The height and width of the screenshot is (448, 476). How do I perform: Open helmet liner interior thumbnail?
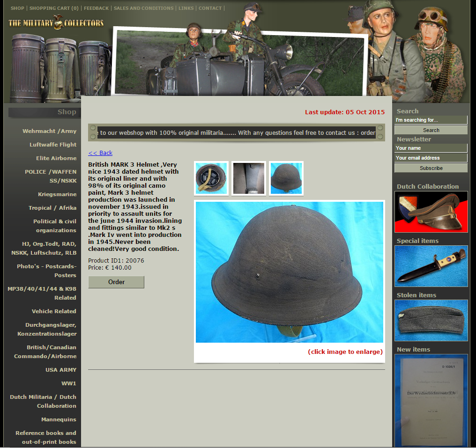pyautogui.click(x=211, y=178)
